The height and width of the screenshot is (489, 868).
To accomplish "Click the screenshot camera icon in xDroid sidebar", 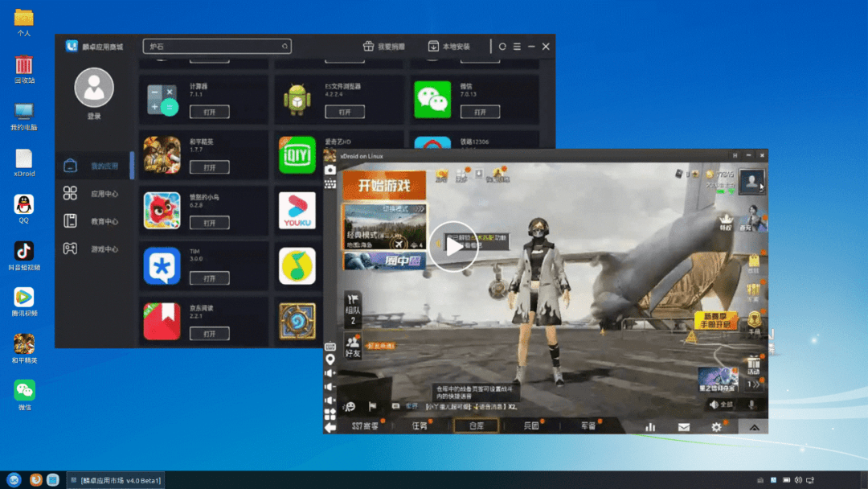I will coord(330,170).
